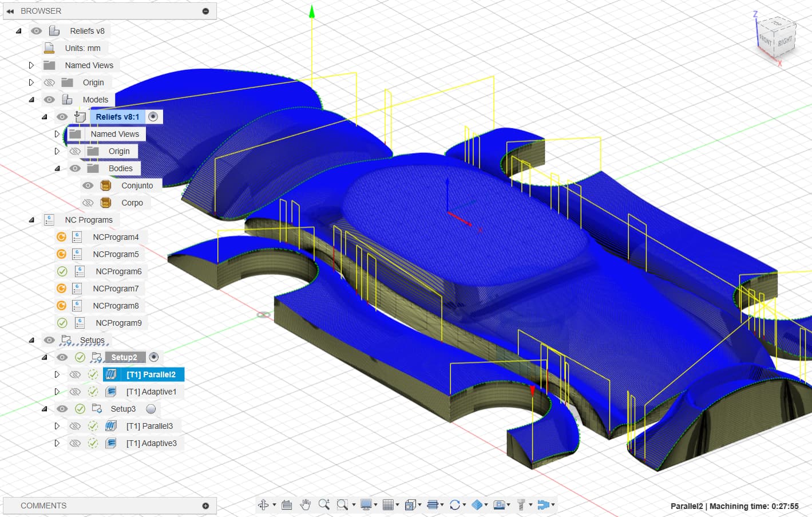Click the Look At icon in navigation bar
This screenshot has width=812, height=517.
click(287, 504)
